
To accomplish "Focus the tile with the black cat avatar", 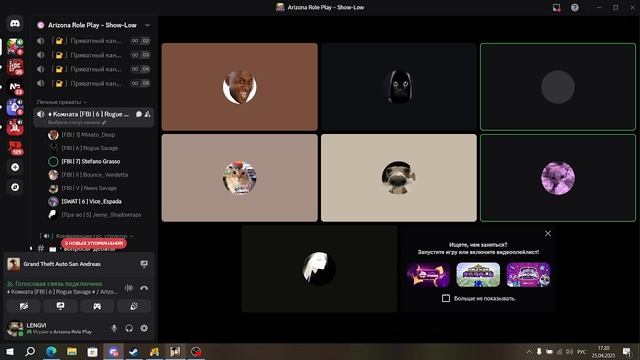I will pyautogui.click(x=399, y=87).
